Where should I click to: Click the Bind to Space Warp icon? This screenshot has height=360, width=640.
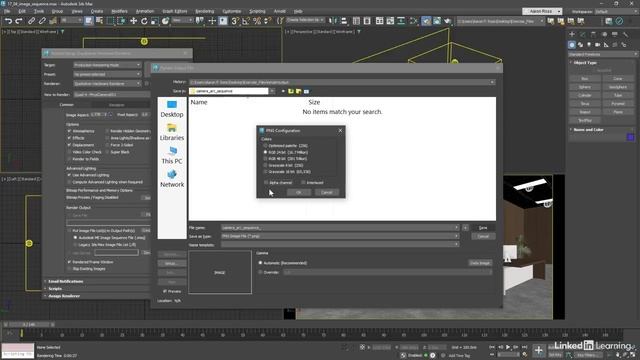[x=53, y=21]
